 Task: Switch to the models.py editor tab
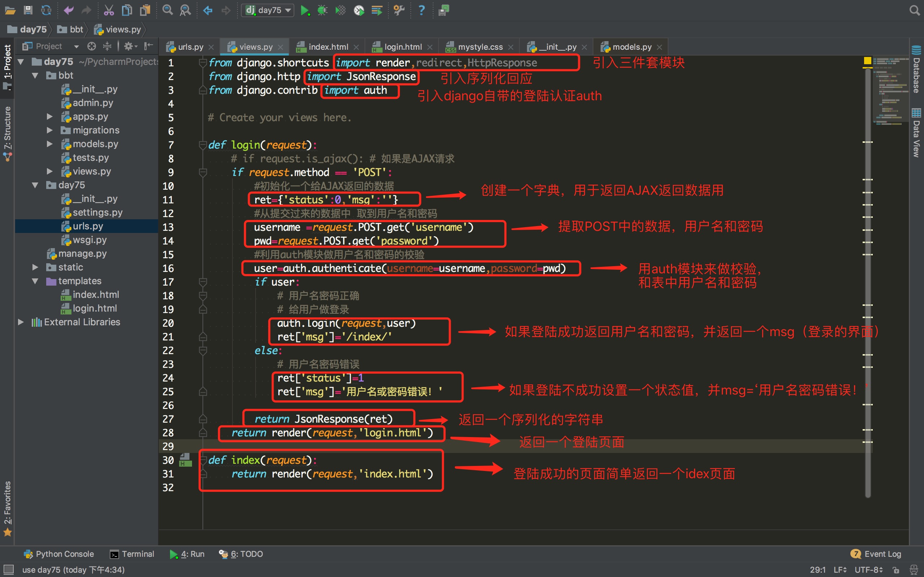click(x=631, y=47)
